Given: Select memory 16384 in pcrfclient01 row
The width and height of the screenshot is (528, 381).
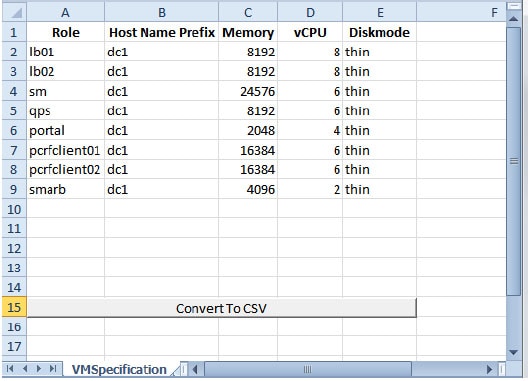Looking at the screenshot, I should pyautogui.click(x=248, y=150).
